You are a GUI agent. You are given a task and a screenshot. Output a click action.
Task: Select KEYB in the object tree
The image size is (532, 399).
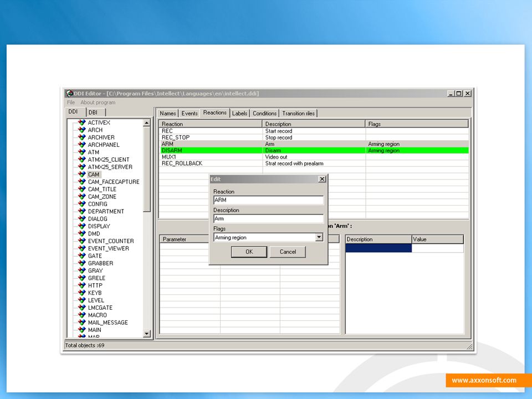pyautogui.click(x=95, y=293)
